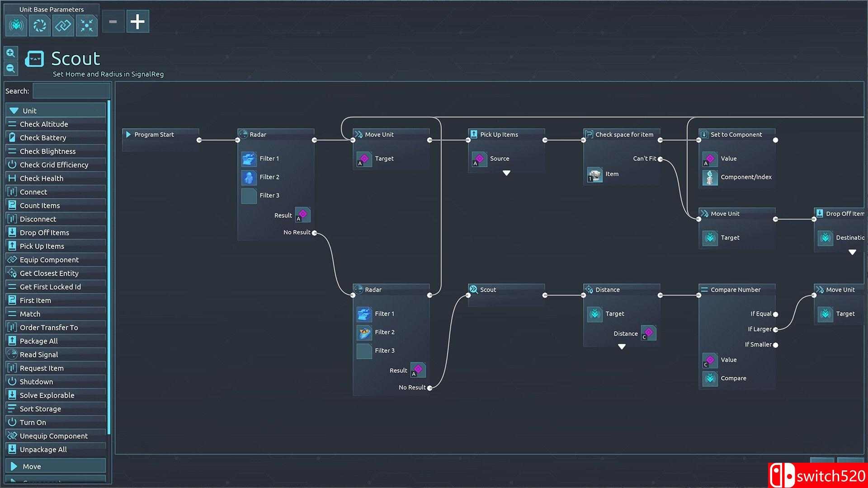Select Drop Off Items from list

point(56,232)
